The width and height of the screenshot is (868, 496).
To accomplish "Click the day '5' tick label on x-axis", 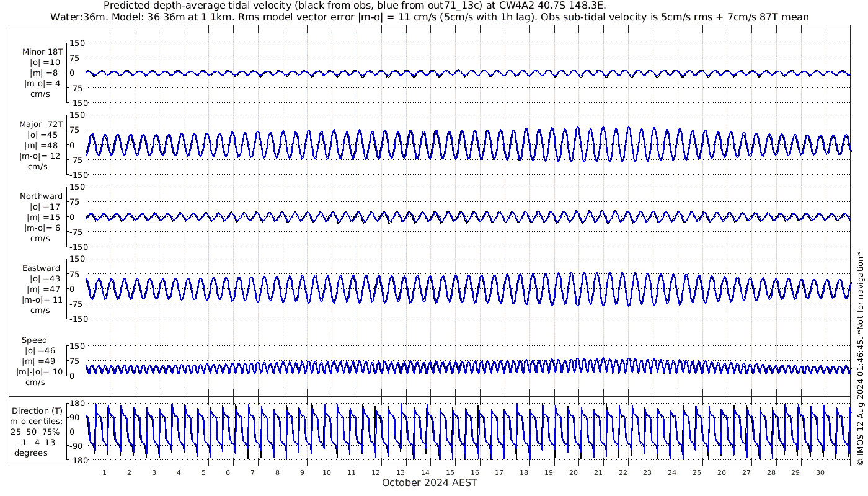I will 203,472.
